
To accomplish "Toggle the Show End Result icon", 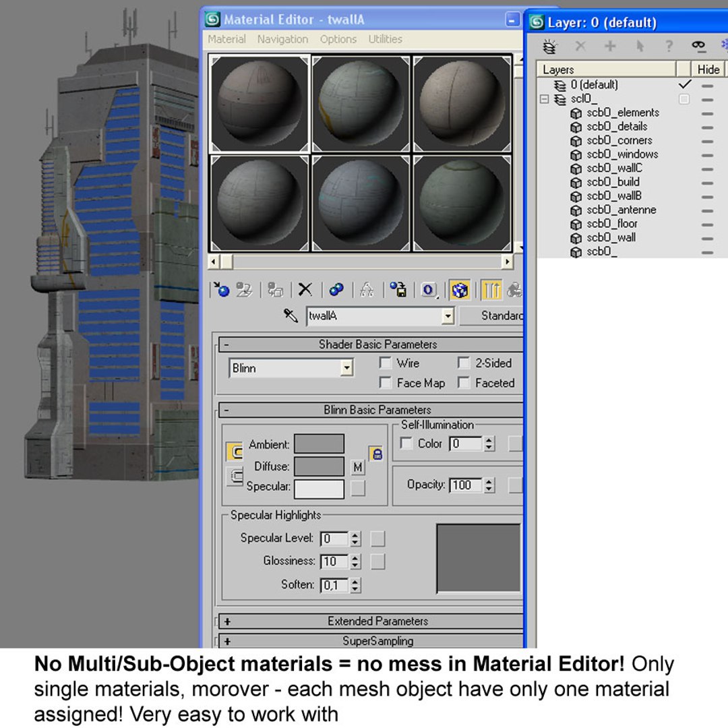I will coord(491,290).
